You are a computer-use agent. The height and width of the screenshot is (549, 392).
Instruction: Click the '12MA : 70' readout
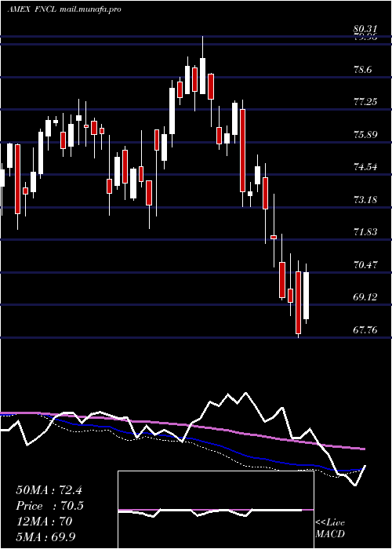coord(44,522)
